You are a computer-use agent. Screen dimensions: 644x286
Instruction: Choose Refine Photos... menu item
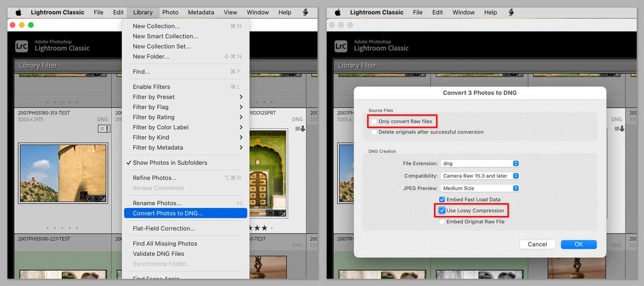tap(185, 178)
